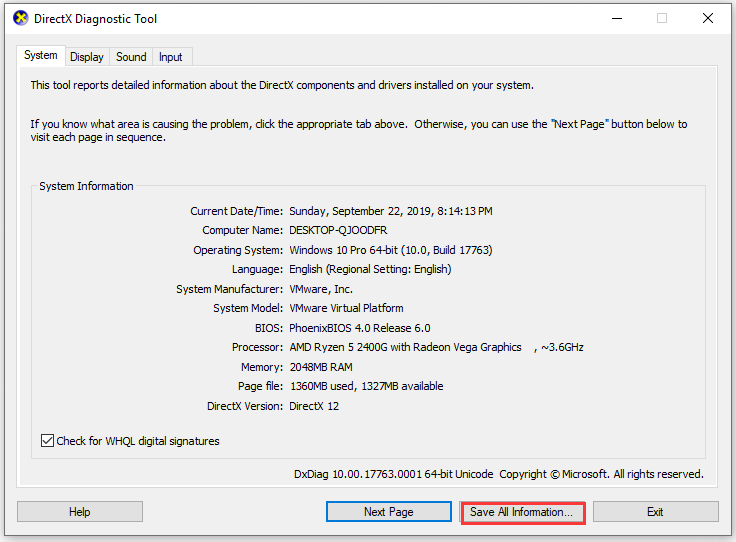736x542 pixels.
Task: Click Save All Information button
Action: coord(523,512)
